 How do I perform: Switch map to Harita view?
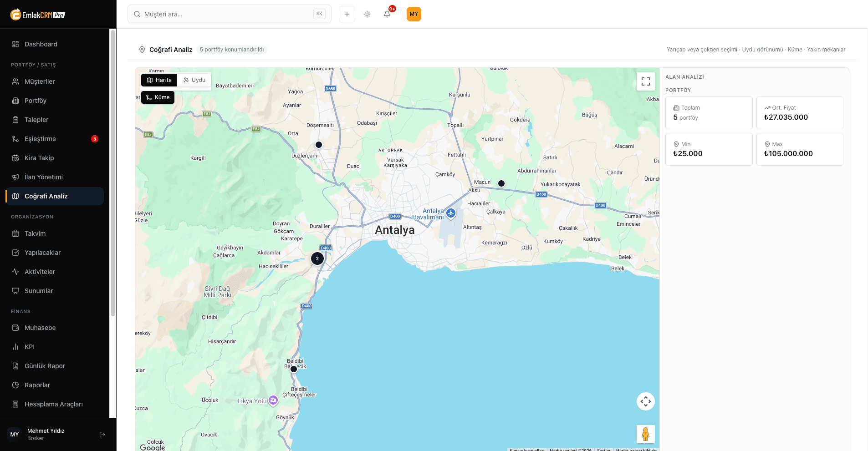pos(159,80)
